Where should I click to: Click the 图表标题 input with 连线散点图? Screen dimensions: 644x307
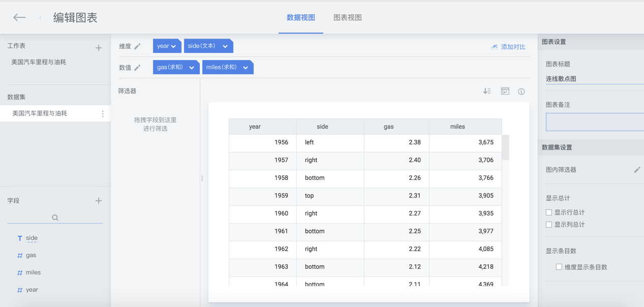[595, 79]
